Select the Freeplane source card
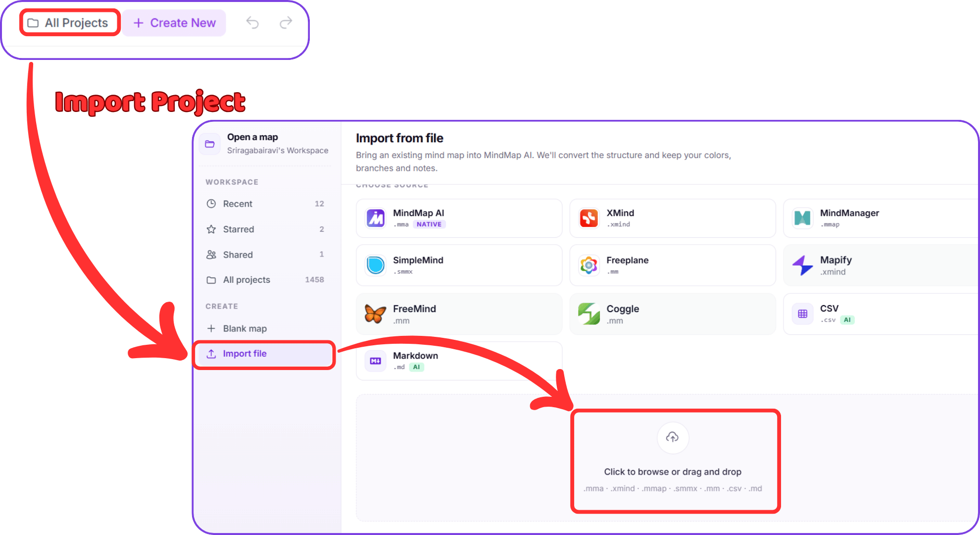 (672, 265)
